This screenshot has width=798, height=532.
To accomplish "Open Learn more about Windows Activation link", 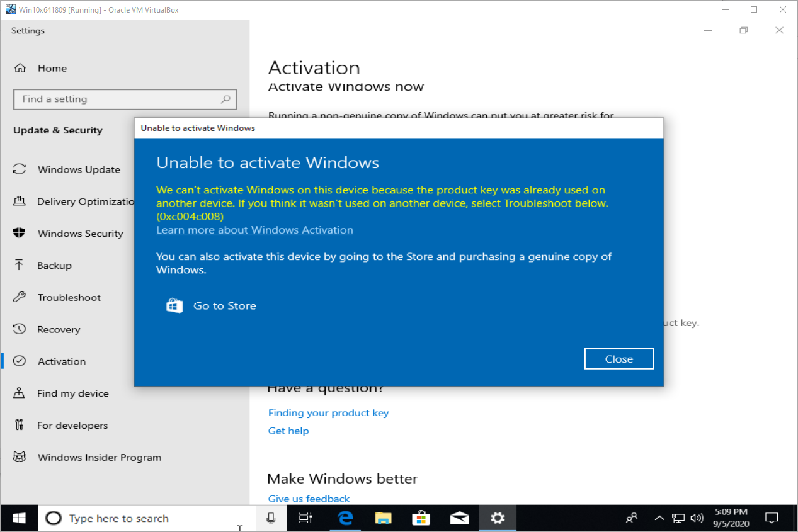I will (x=254, y=230).
